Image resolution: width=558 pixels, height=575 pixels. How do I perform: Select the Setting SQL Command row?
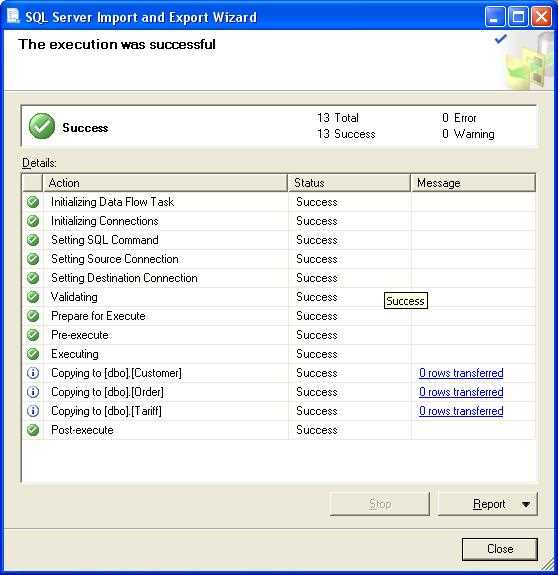pyautogui.click(x=279, y=240)
